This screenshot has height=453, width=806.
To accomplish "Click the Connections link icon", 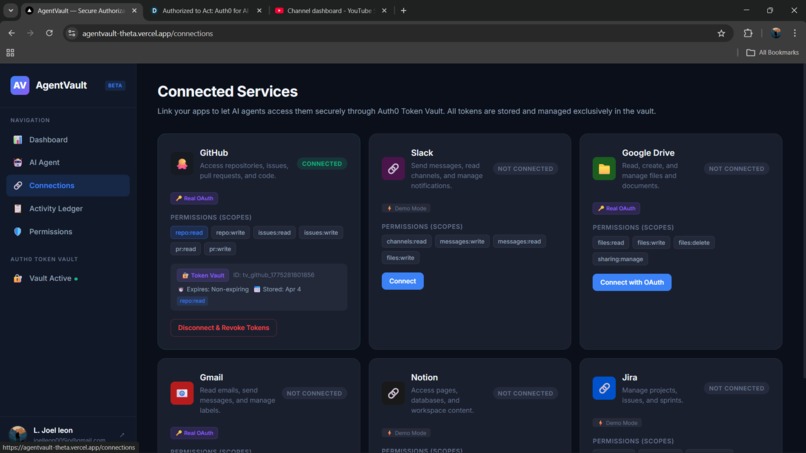I will tap(18, 186).
